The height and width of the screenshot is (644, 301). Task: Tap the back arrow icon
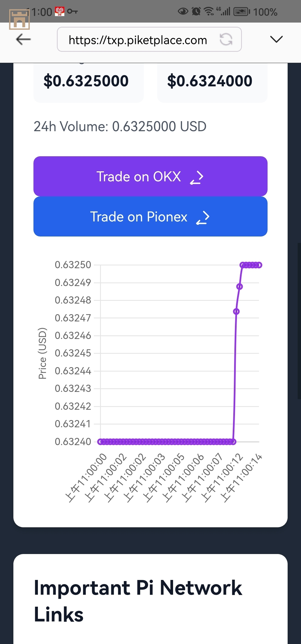[x=23, y=39]
